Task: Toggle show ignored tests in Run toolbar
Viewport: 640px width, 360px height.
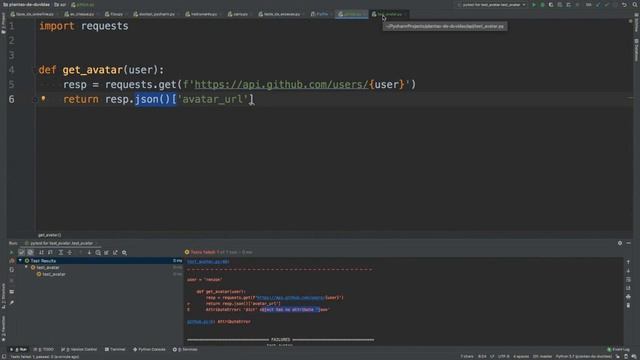Action: click(x=30, y=253)
